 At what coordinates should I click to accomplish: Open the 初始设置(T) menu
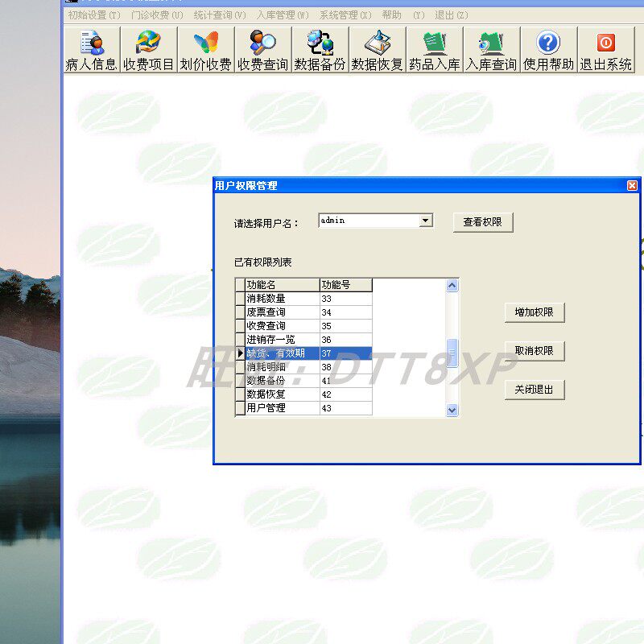(x=94, y=15)
